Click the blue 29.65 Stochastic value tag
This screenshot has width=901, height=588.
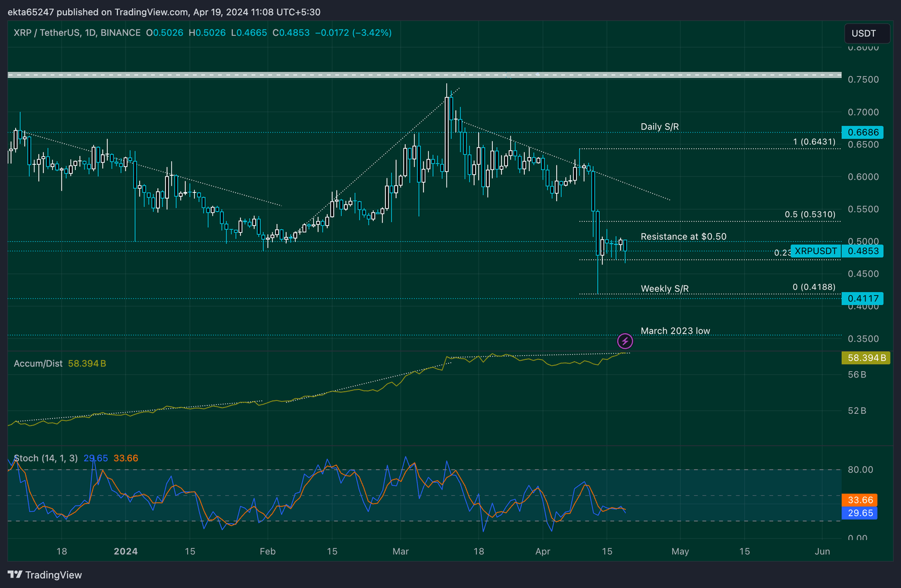[x=859, y=513]
